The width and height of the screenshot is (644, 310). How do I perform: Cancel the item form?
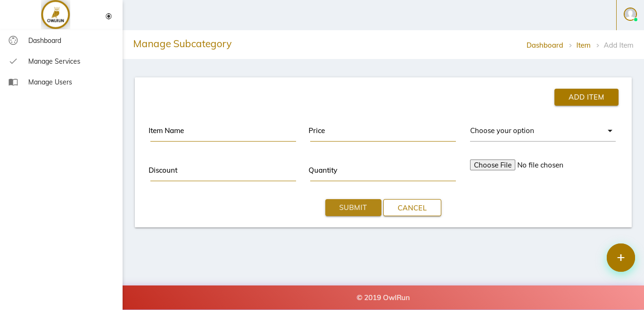(x=412, y=208)
